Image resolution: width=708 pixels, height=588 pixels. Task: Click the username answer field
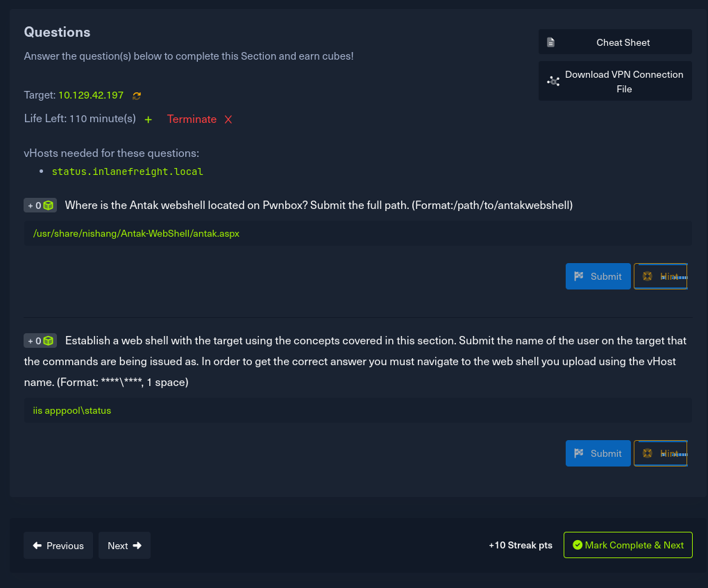357,410
